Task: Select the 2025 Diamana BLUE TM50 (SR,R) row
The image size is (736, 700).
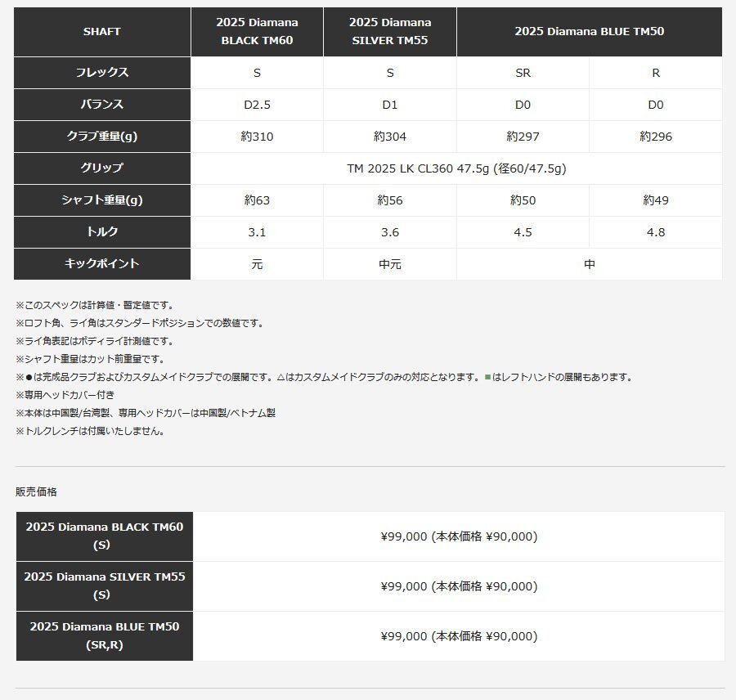Action: (x=104, y=636)
